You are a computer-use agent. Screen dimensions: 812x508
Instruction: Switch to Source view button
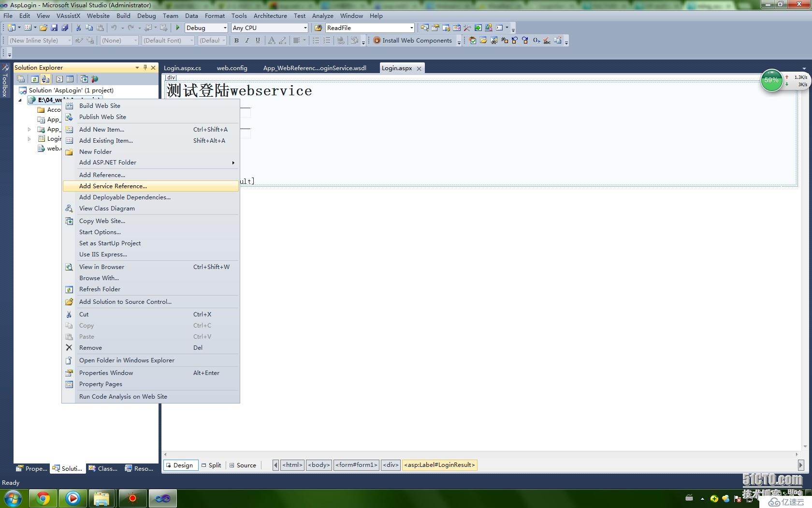pos(243,465)
